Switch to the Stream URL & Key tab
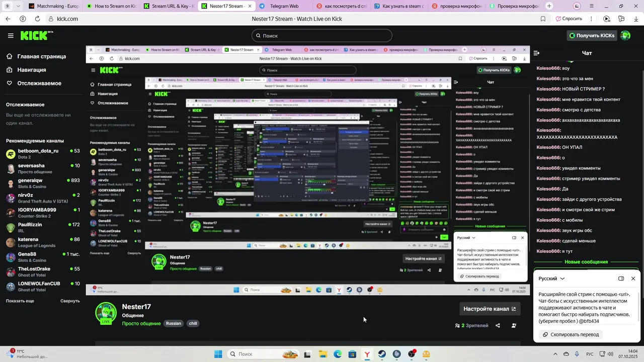Screen dimensions: 644x362 [x=168, y=6]
